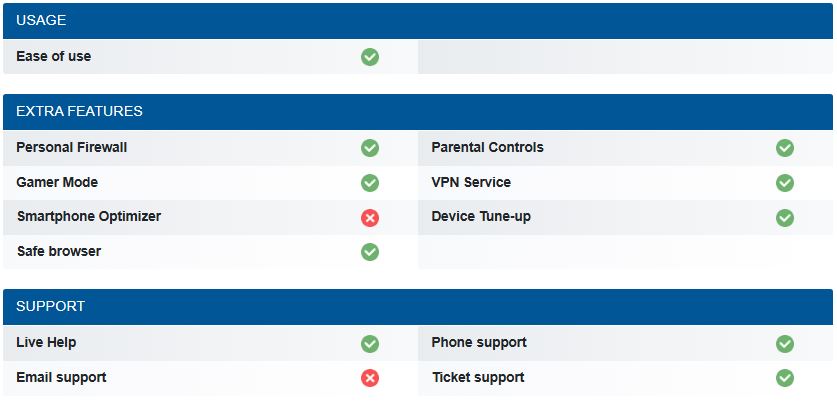This screenshot has height=405, width=837.
Task: Click the Personal Firewall label
Action: coord(72,147)
